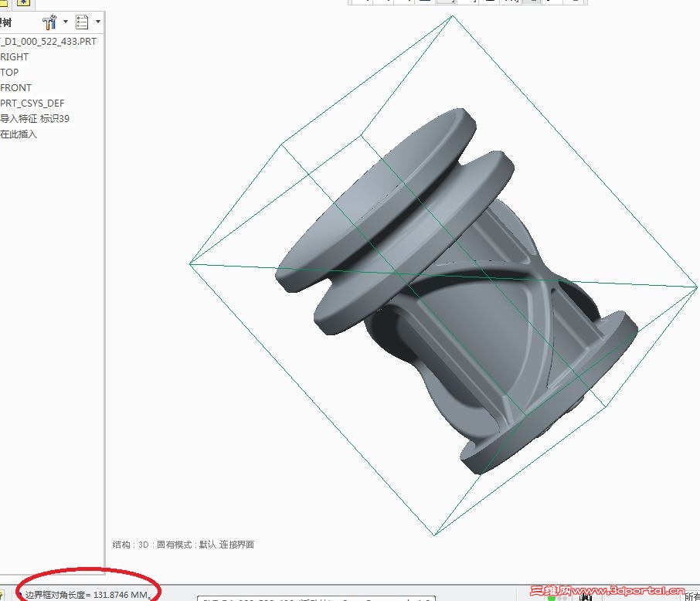Select PRT_CSYS_DEF coordinate system item

(x=32, y=104)
